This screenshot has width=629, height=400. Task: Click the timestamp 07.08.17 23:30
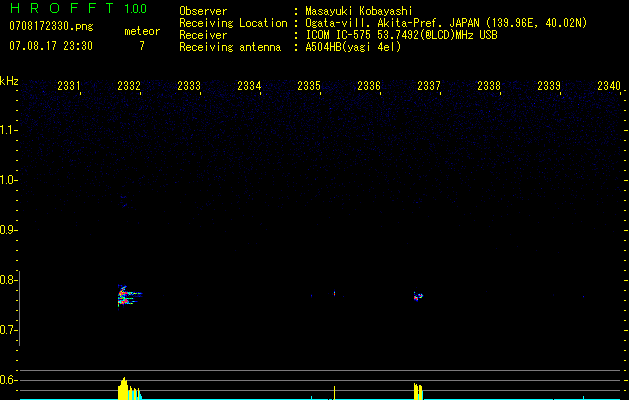point(51,46)
